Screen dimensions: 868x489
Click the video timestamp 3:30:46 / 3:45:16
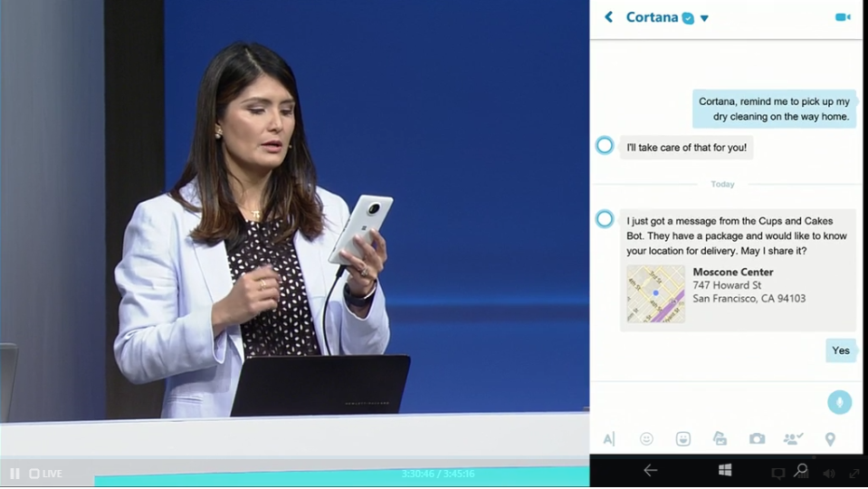tap(438, 474)
